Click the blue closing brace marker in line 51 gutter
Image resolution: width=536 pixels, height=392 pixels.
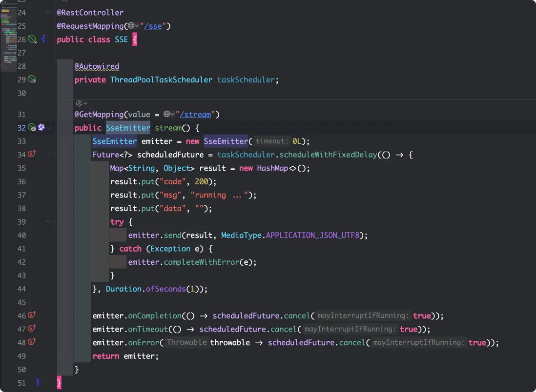tap(38, 382)
